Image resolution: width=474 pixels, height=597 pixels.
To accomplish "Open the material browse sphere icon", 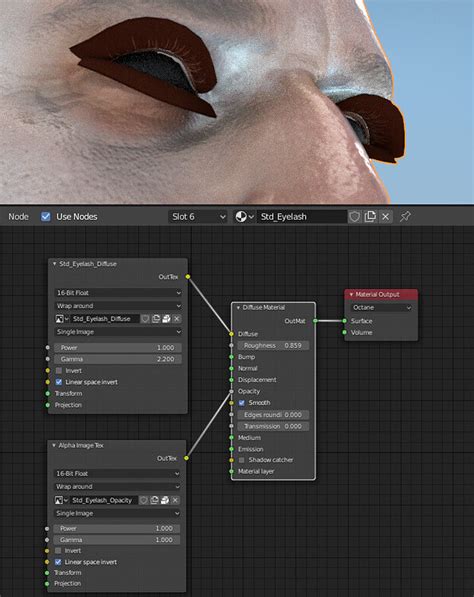I will 244,217.
